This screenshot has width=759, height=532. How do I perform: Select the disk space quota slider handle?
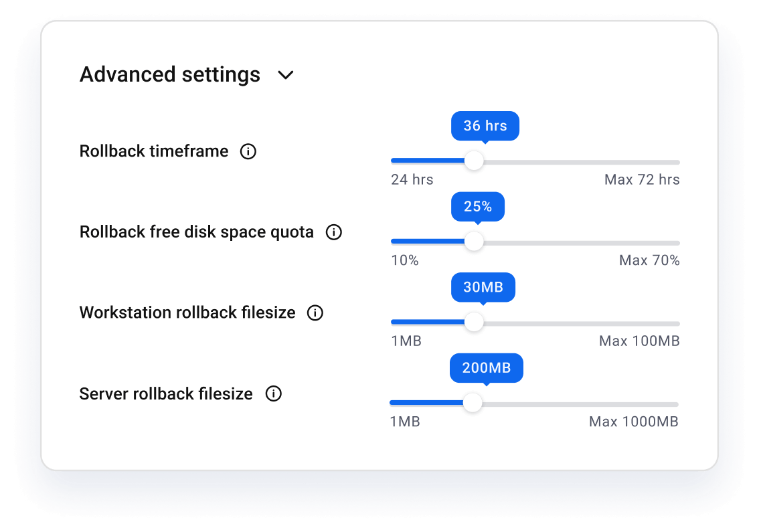click(474, 242)
